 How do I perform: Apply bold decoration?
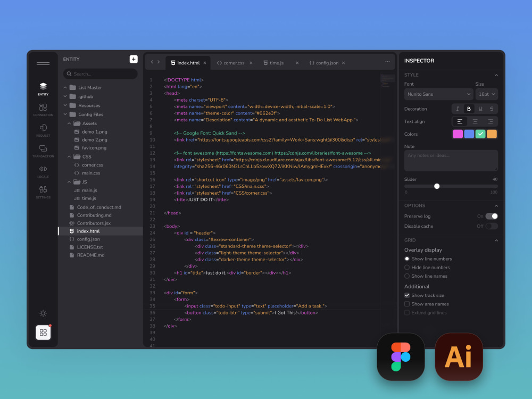click(469, 109)
